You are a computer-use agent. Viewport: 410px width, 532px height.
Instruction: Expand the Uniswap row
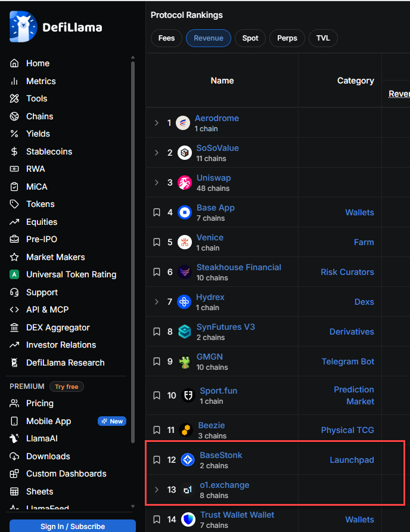[157, 183]
